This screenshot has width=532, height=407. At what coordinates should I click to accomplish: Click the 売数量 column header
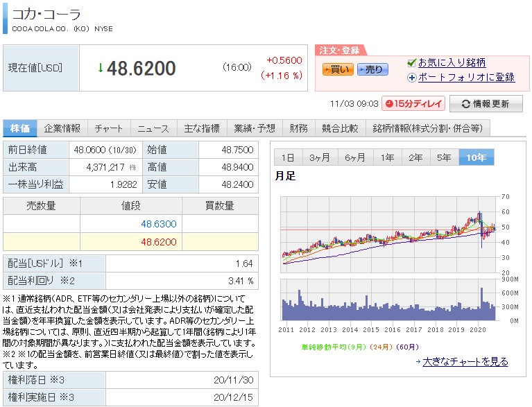(42, 206)
